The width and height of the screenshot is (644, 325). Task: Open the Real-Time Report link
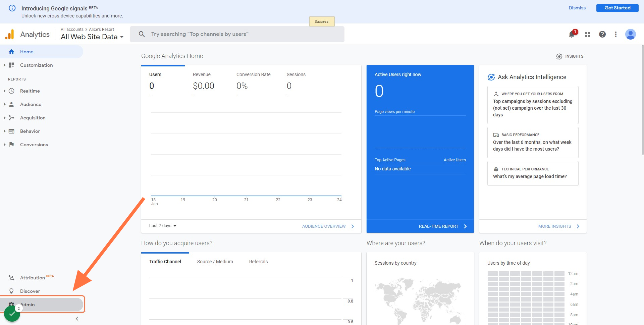443,226
